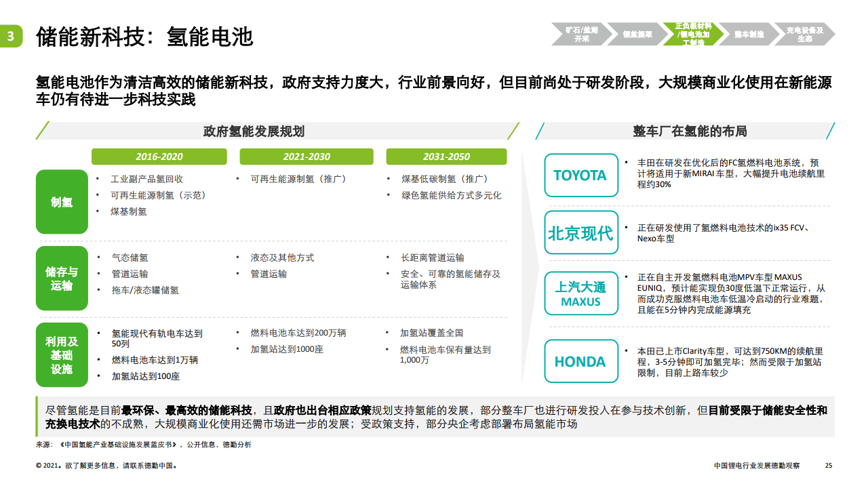
Task: Click the 北京现代 logo box
Action: coord(580,233)
